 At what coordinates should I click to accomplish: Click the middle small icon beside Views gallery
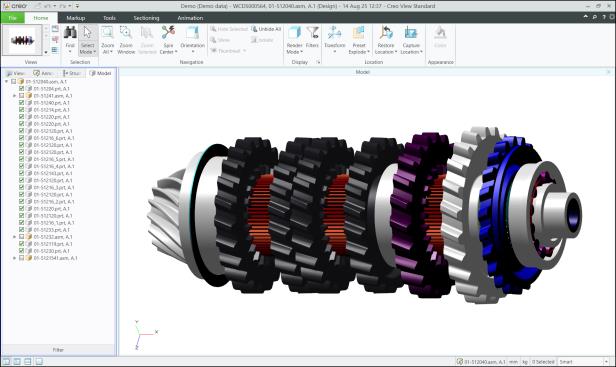coord(55,40)
